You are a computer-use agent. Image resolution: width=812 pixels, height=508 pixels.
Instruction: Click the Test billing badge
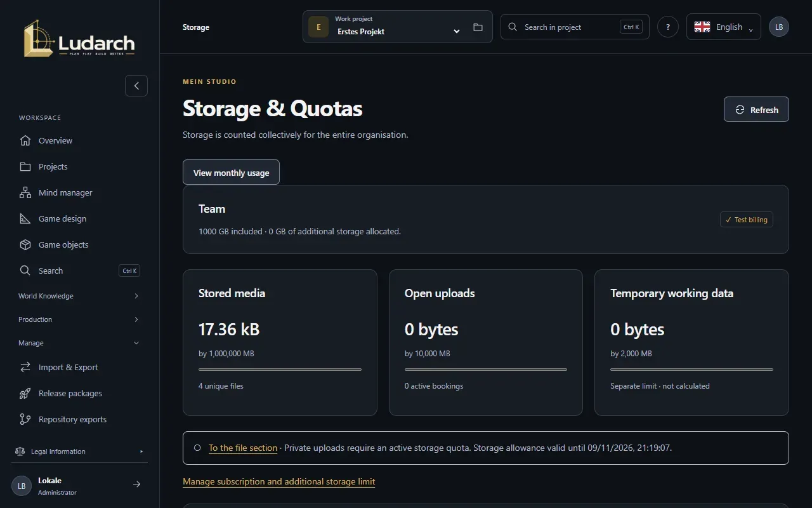click(x=747, y=220)
